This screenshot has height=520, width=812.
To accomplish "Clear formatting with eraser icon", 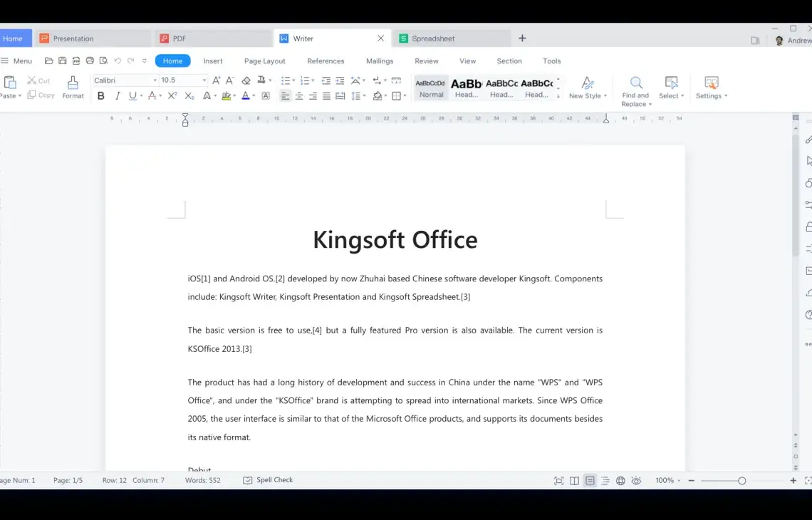I will pyautogui.click(x=246, y=80).
